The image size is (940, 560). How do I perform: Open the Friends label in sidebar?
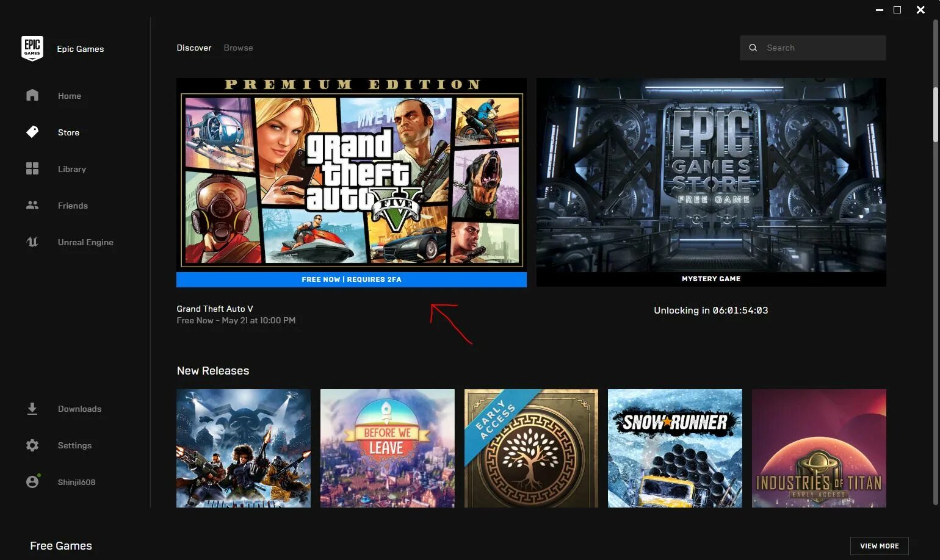click(73, 206)
